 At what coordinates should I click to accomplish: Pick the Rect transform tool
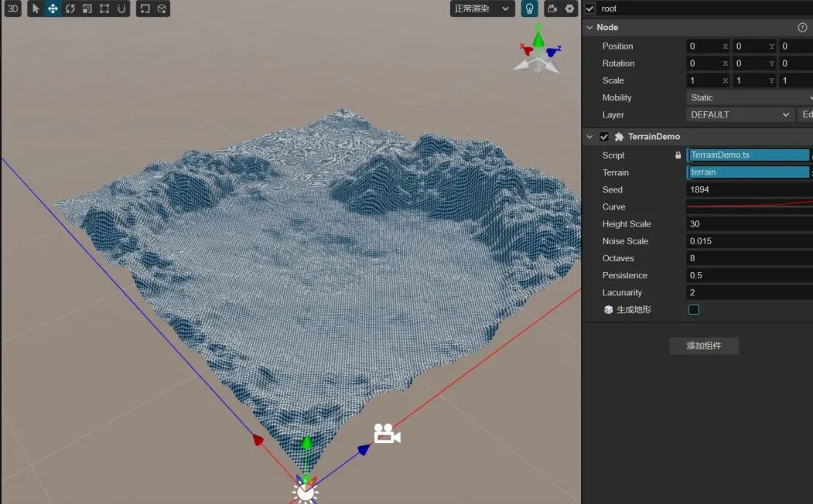point(104,9)
